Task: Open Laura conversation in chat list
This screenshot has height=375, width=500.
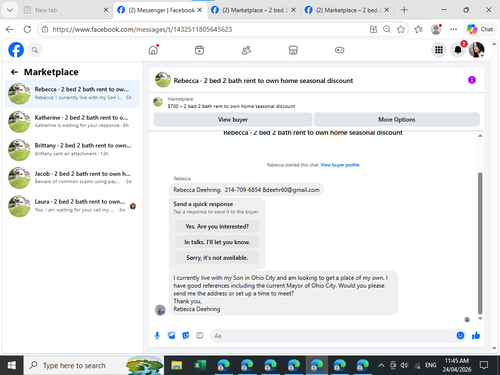Action: pos(72,206)
